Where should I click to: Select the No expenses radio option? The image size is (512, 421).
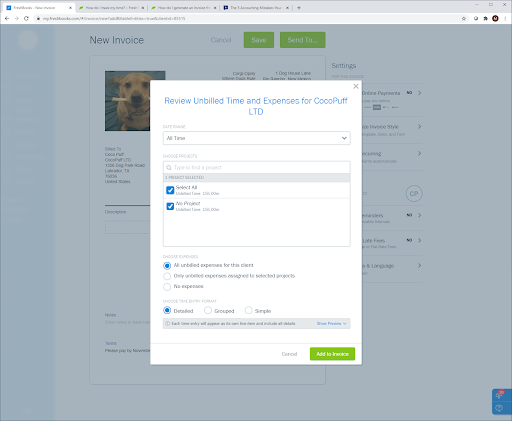(x=167, y=287)
